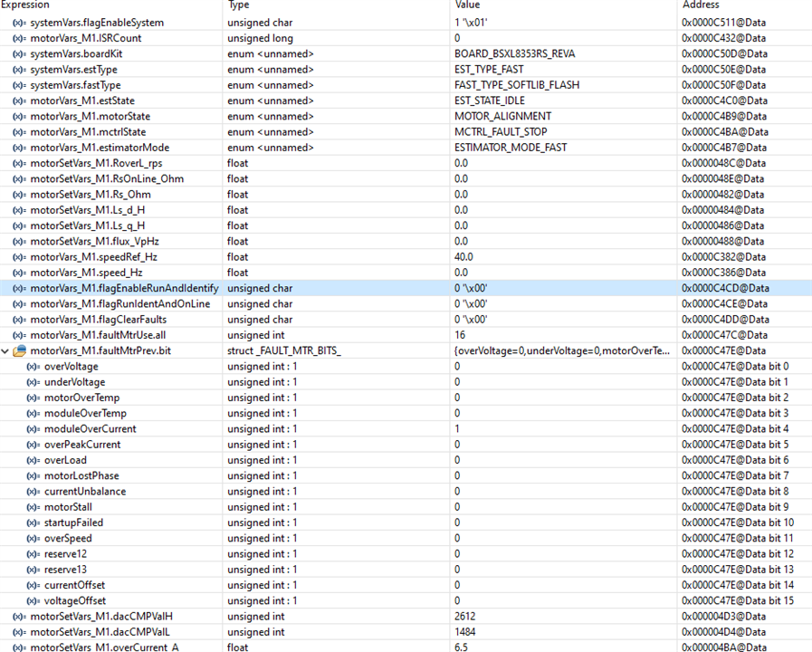Click variable icon beside overVoltage
812x652 pixels.
pos(33,367)
